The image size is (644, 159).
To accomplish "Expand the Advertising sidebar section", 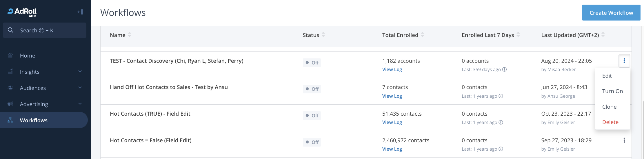I will (80, 104).
